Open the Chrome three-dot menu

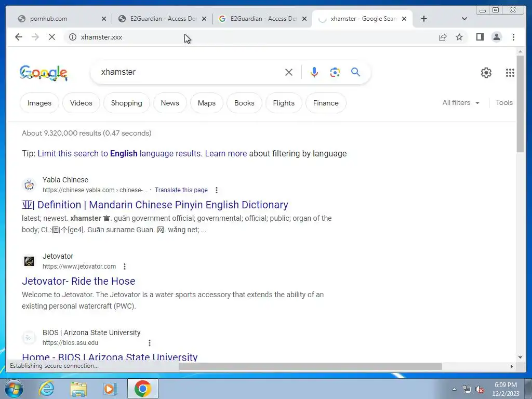pyautogui.click(x=513, y=37)
